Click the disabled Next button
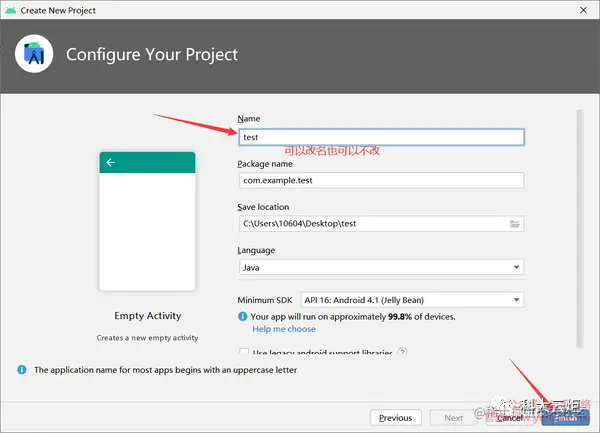Viewport: 600px width, 433px height. [453, 418]
